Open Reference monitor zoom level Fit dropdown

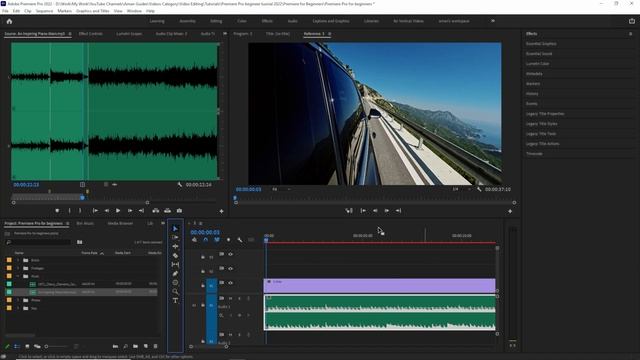282,189
